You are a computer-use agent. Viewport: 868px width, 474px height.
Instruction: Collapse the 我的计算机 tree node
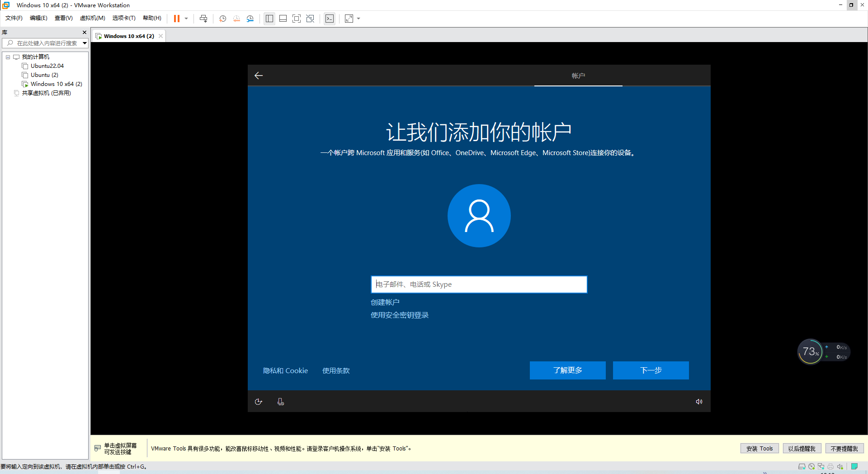8,57
